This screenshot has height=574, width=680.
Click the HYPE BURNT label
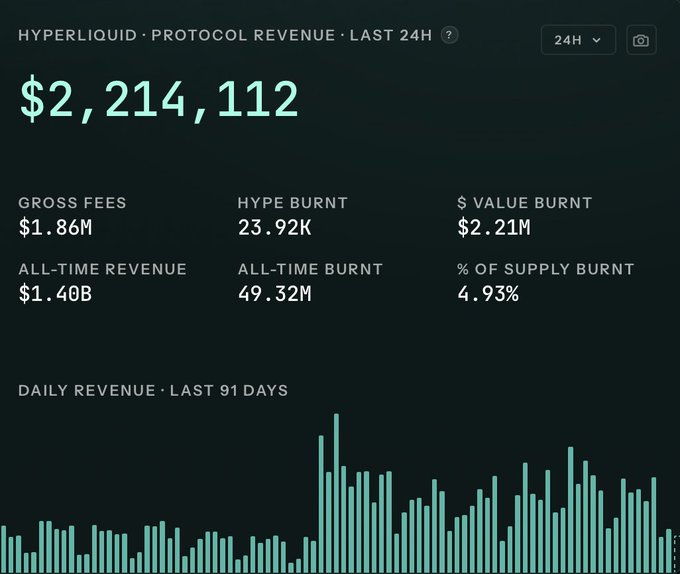[293, 202]
